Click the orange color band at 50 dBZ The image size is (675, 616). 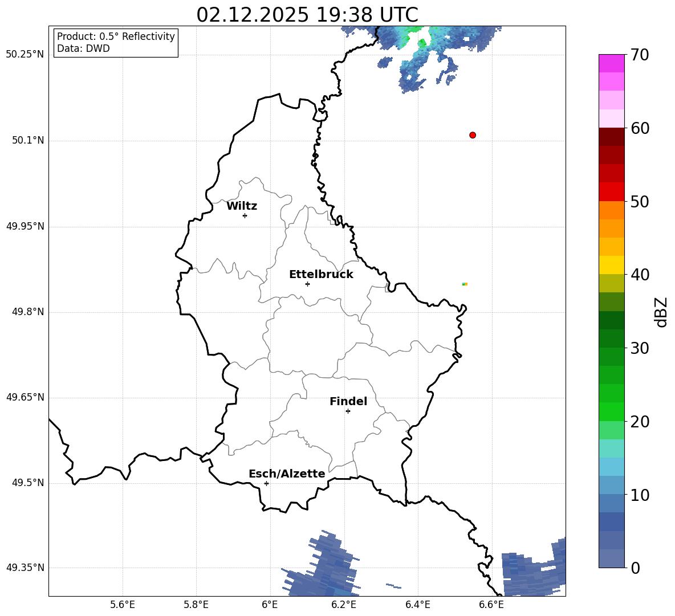[611, 210]
